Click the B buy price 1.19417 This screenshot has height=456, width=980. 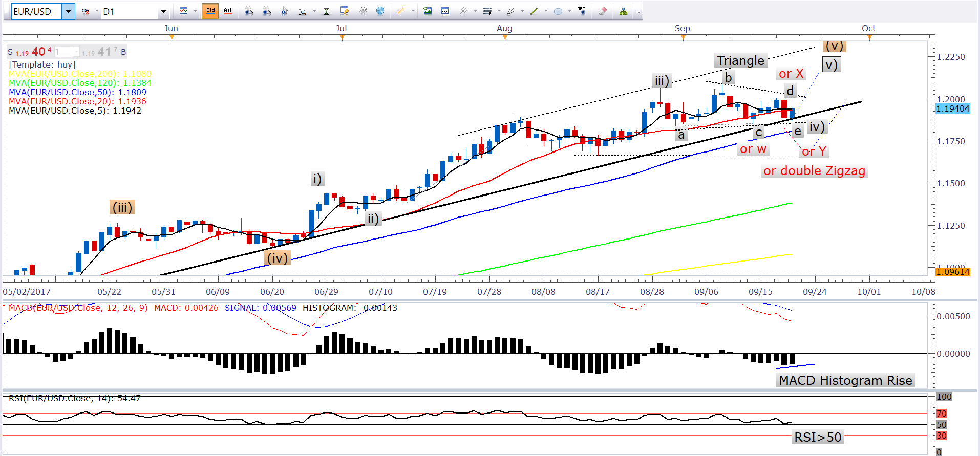pos(105,52)
